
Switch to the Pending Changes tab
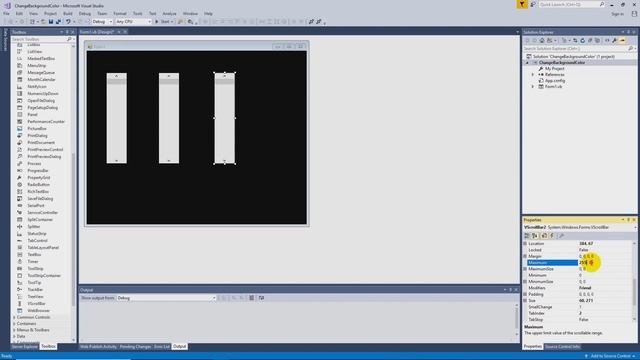coord(135,347)
